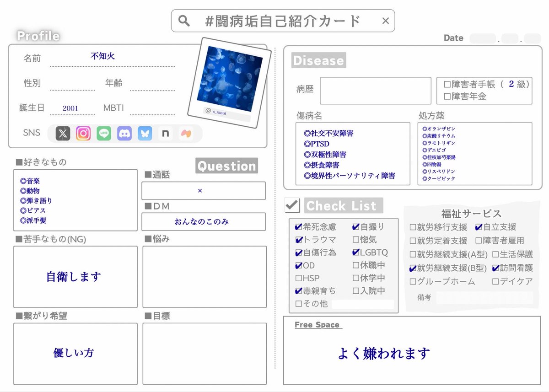Image resolution: width=549 pixels, height=392 pixels.
Task: Click the DM box おんなのこのみ
Action: coord(204,221)
